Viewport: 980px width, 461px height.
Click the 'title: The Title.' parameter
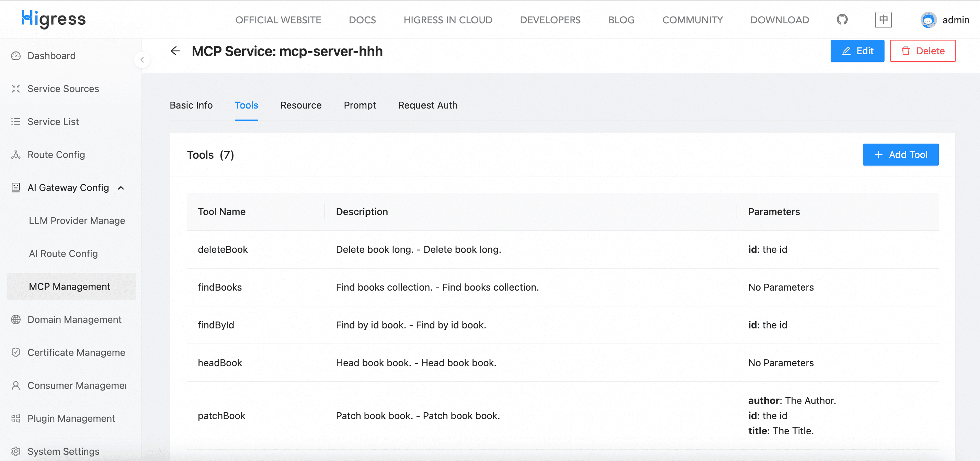pos(780,431)
